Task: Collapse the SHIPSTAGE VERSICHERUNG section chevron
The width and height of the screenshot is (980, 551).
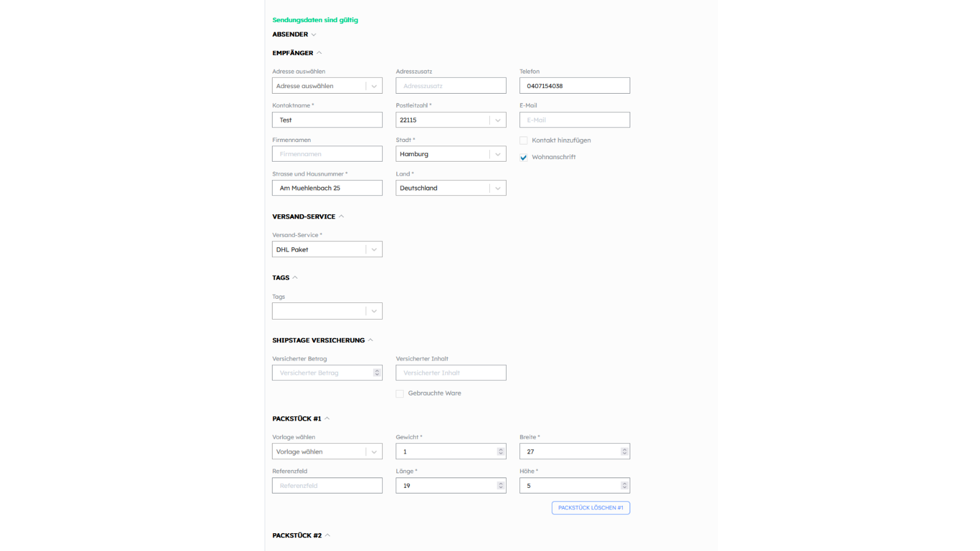Action: click(x=371, y=340)
